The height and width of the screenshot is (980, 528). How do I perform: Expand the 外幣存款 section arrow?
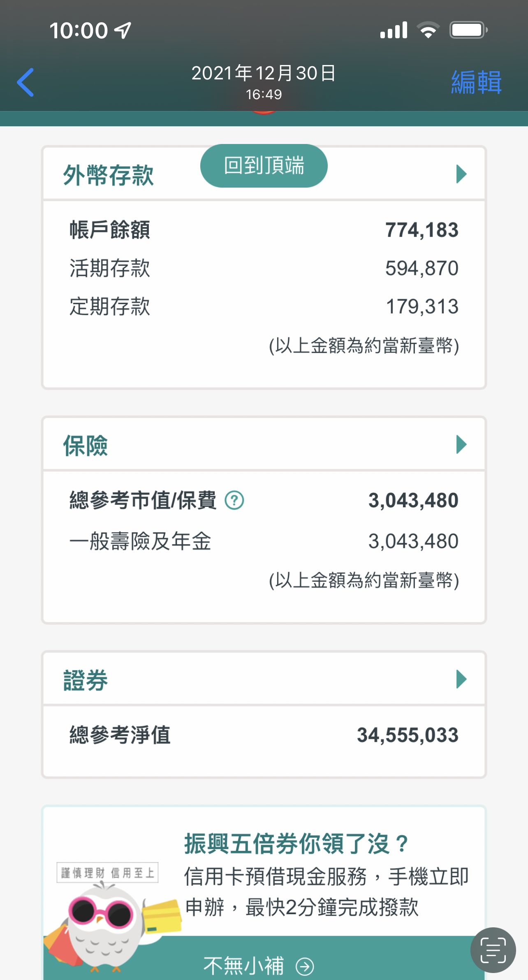pyautogui.click(x=461, y=174)
